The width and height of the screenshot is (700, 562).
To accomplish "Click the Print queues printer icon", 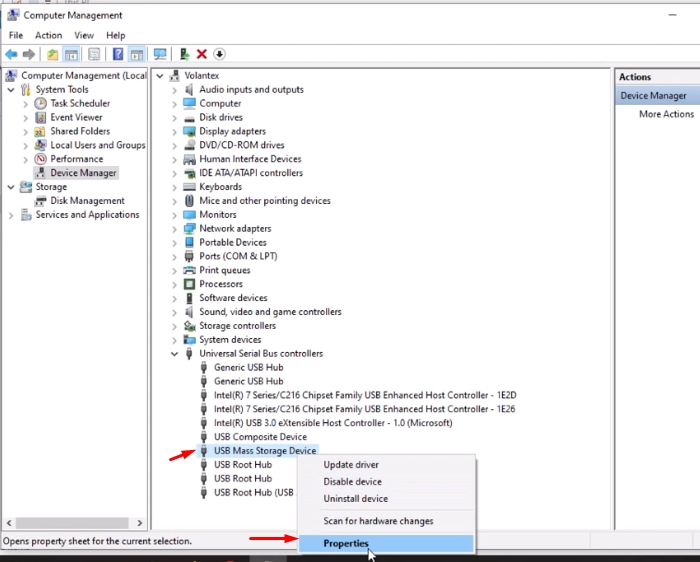I will tap(189, 270).
